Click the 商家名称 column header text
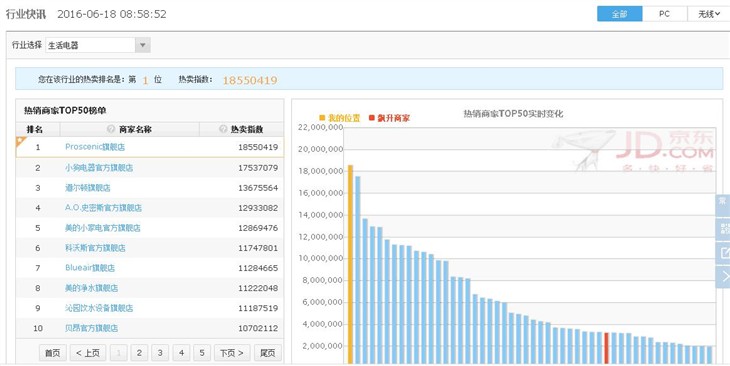Viewport: 730px width, 366px height. 135,129
